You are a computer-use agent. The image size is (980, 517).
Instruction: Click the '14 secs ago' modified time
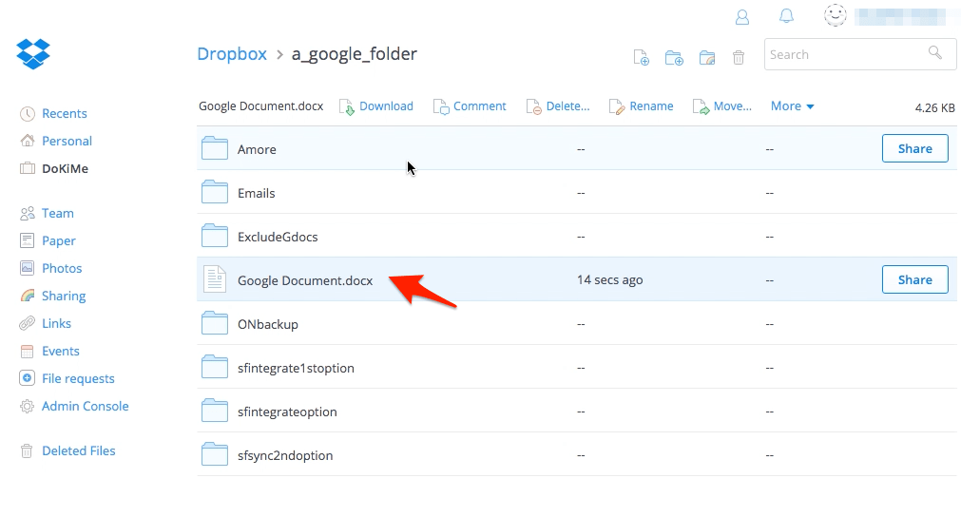point(610,280)
